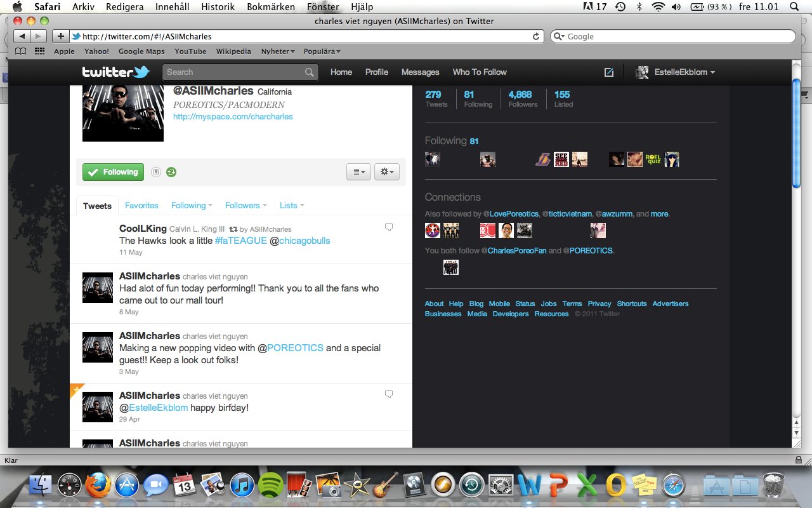
Task: Open the myspace.com/charcharles link
Action: [x=233, y=117]
